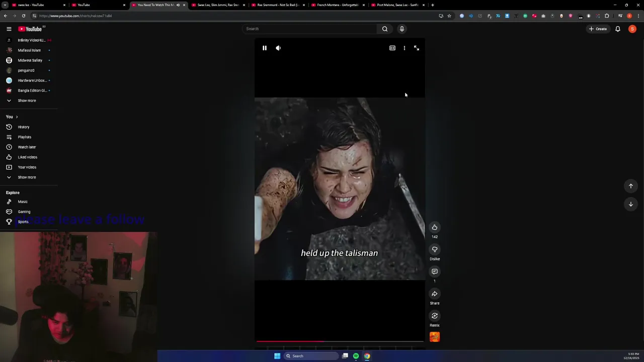Viewport: 644px width, 362px height.
Task: Open Mufassil Islam channel
Action: coord(29,50)
